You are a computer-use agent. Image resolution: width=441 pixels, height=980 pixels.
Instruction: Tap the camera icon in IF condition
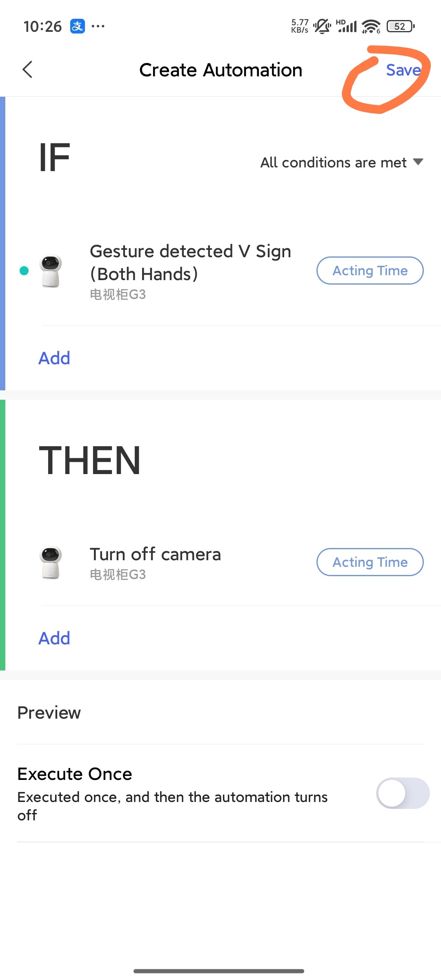pyautogui.click(x=51, y=271)
